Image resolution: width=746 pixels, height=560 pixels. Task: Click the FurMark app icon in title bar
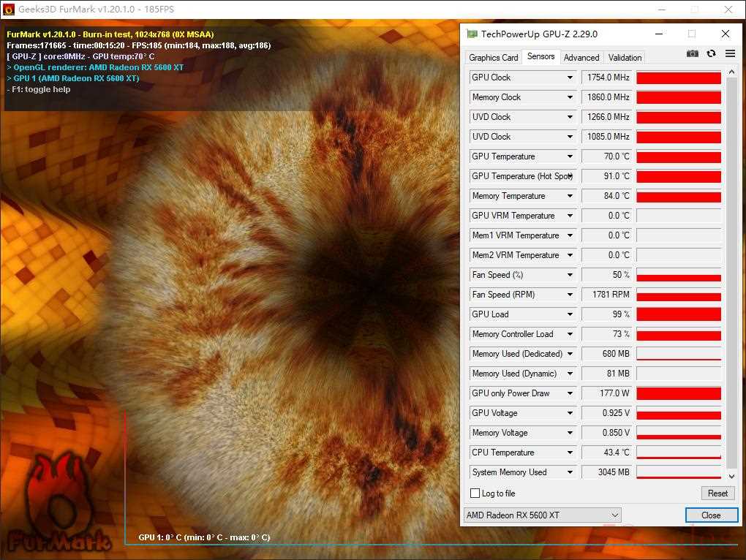coord(9,9)
